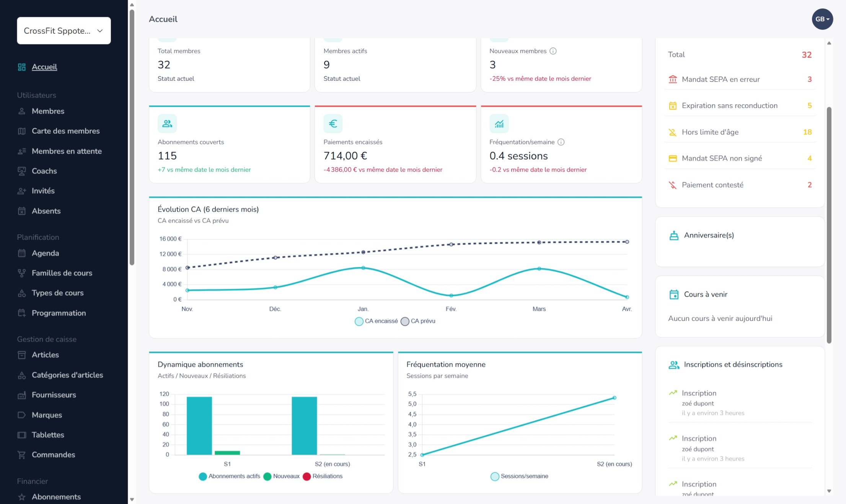Click the Abonnements couverts people icon
This screenshot has width=846, height=504.
167,124
